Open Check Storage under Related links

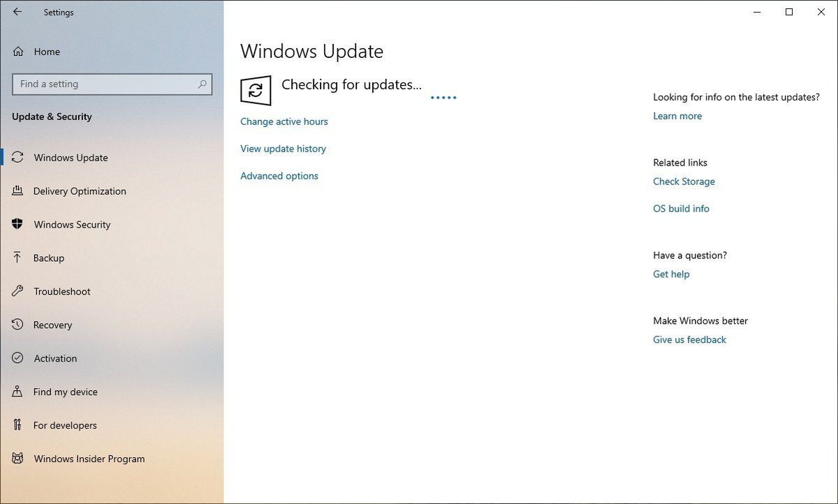point(684,181)
